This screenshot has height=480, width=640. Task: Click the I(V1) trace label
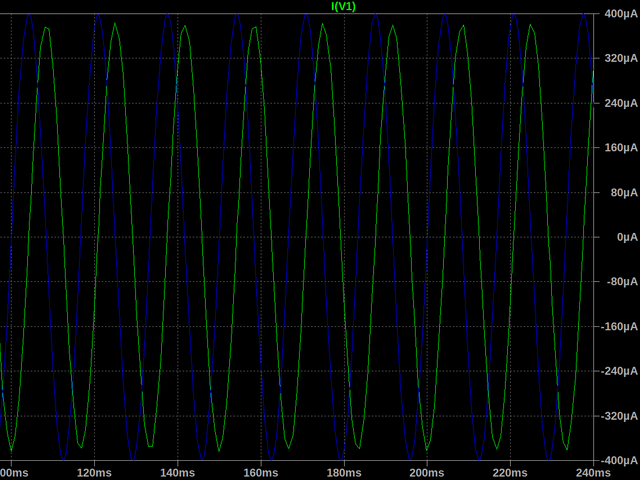coord(343,6)
